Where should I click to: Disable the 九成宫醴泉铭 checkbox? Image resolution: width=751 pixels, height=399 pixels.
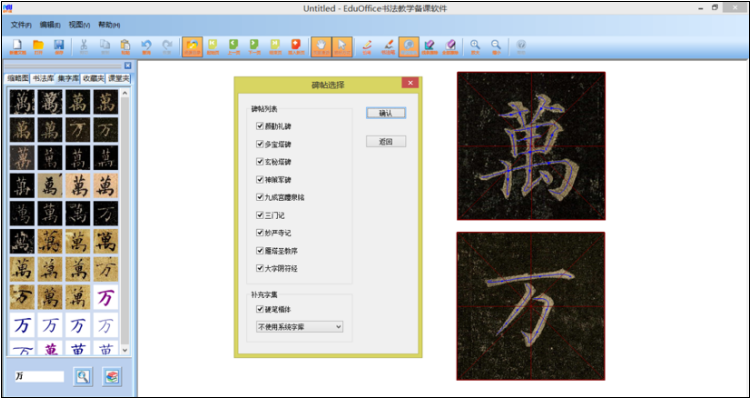coord(260,197)
